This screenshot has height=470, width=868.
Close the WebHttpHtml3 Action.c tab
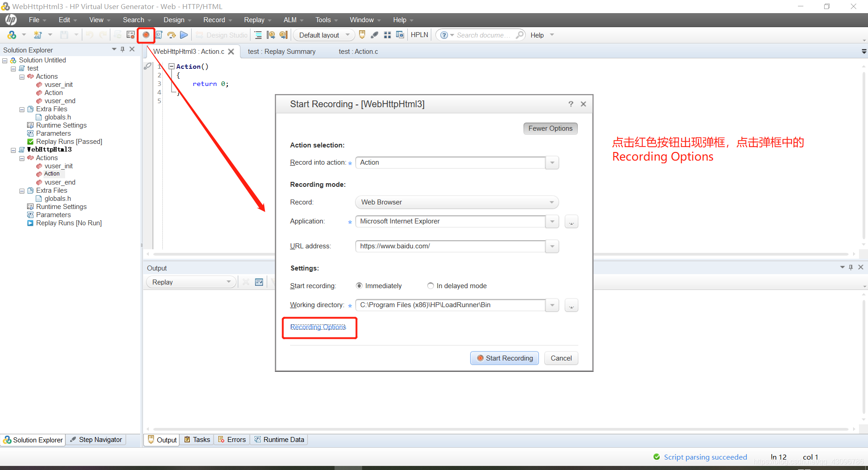(x=231, y=52)
